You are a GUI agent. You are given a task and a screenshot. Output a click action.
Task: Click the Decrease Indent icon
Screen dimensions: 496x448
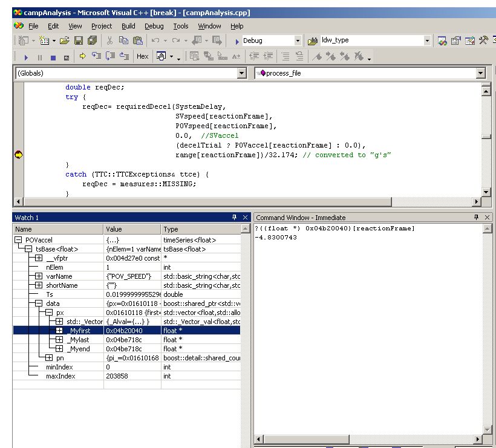pyautogui.click(x=254, y=56)
